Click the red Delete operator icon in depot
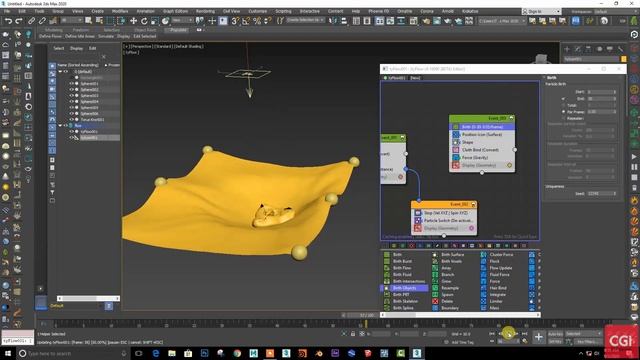 (435, 301)
